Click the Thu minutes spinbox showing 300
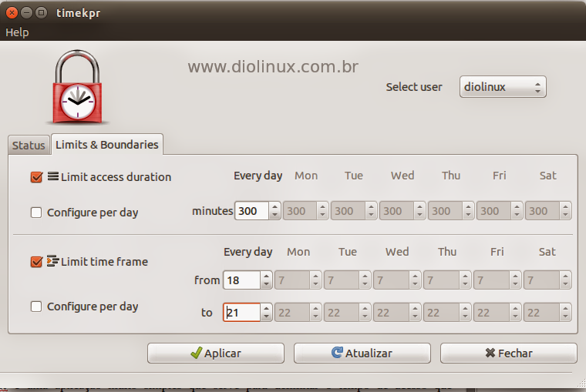 [x=451, y=211]
